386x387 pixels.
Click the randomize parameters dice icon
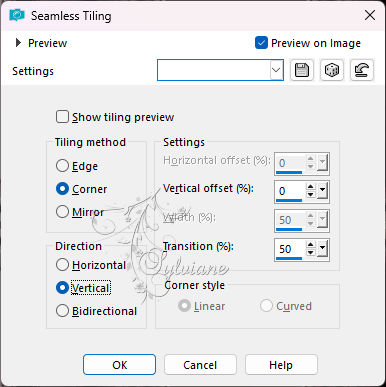point(331,70)
